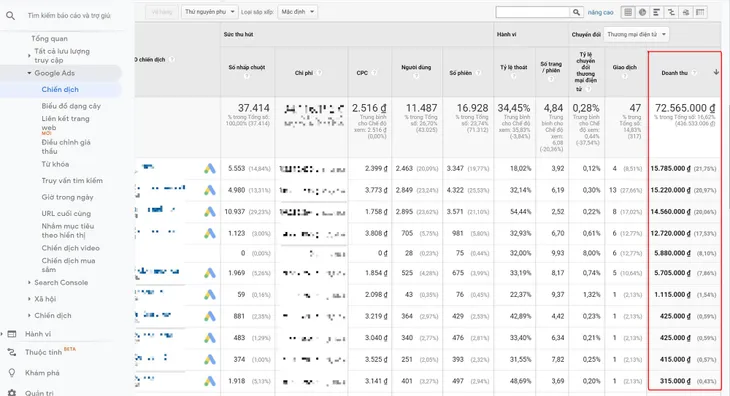This screenshot has height=396, width=730.
Task: Open Chiến dịch mua sắm report
Action: coord(68,265)
